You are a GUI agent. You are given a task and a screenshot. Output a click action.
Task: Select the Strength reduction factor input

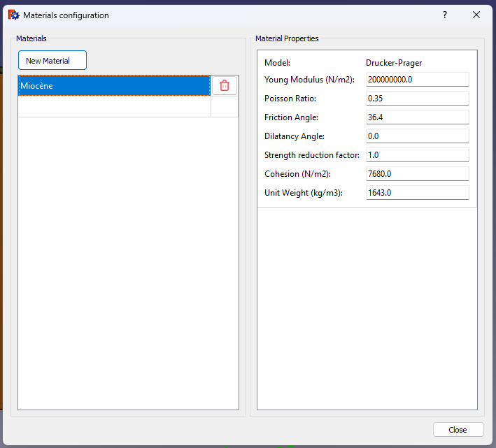417,155
